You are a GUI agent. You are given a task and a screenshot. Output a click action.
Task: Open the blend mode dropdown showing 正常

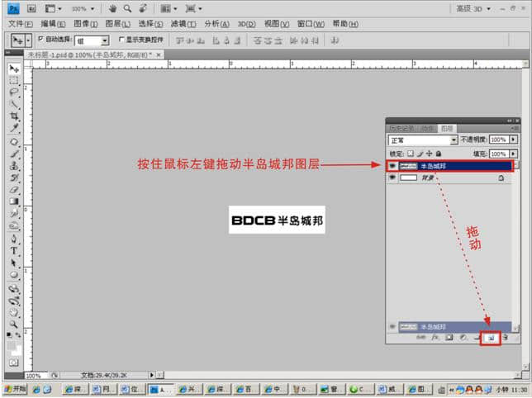[422, 141]
